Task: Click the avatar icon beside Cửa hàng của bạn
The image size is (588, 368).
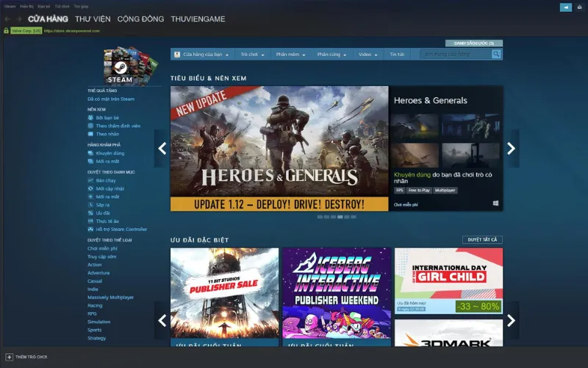Action: 177,54
